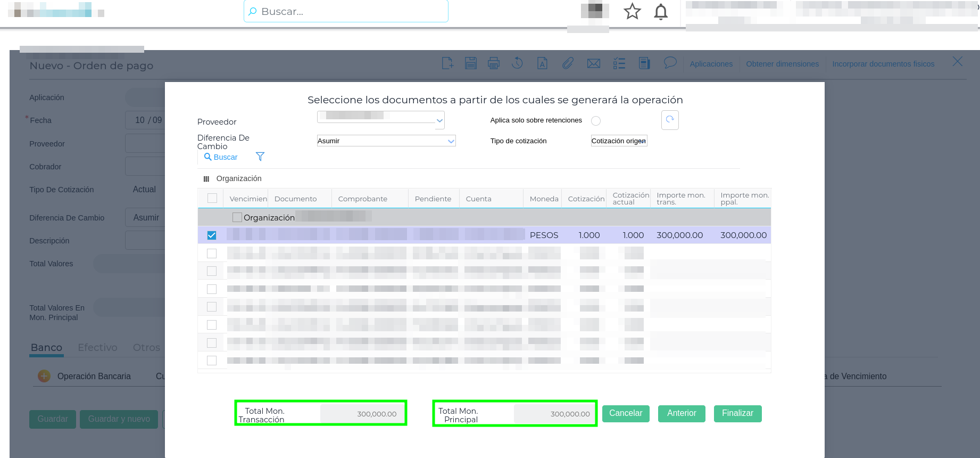Click the PESOS cell in selected row
Screen dimensions: 980x458
(544, 235)
